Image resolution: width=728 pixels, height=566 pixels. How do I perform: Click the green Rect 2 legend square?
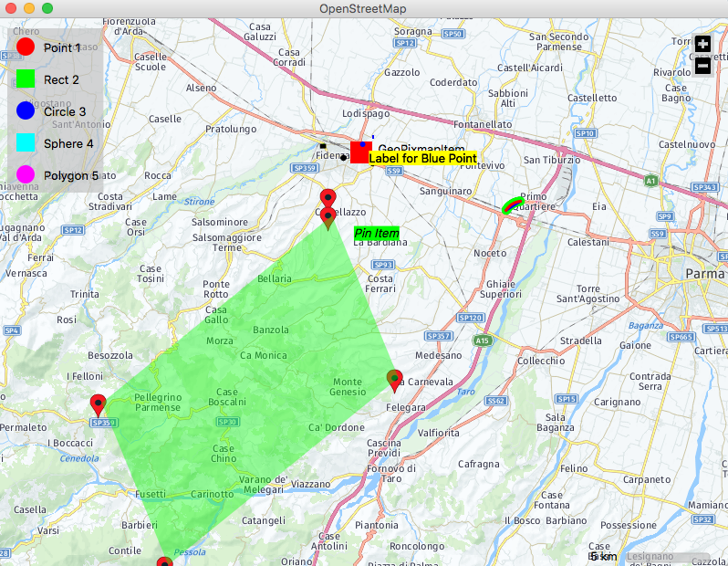26,79
